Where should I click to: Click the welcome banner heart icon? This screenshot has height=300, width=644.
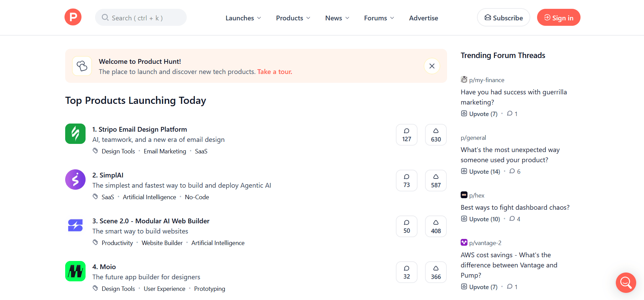click(x=82, y=66)
